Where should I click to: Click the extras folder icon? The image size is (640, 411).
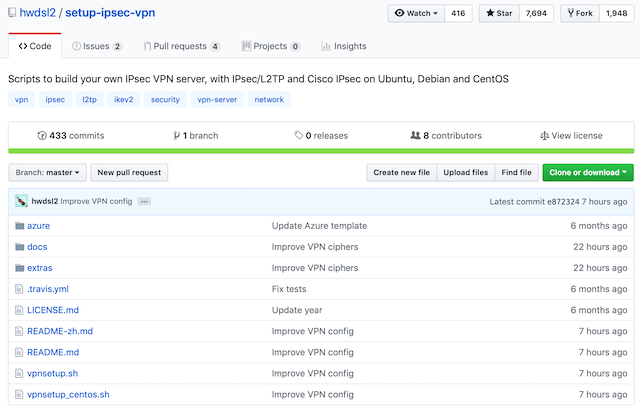point(20,268)
